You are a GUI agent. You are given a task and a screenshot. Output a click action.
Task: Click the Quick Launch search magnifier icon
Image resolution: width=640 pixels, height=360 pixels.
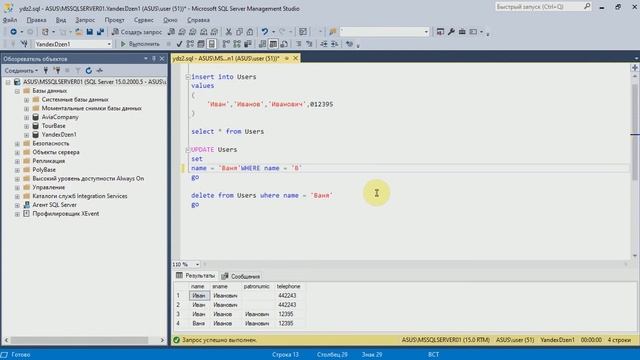point(587,6)
